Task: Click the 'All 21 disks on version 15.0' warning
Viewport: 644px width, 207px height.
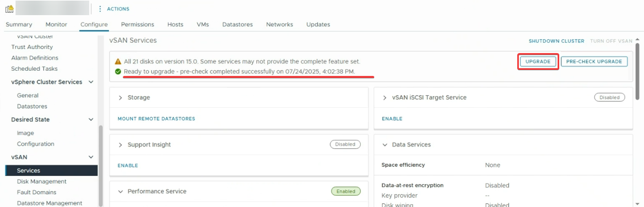Action: pos(242,61)
